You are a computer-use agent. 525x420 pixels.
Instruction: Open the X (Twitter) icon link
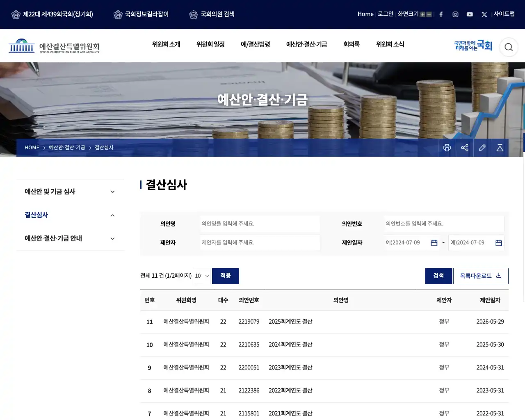coord(484,14)
